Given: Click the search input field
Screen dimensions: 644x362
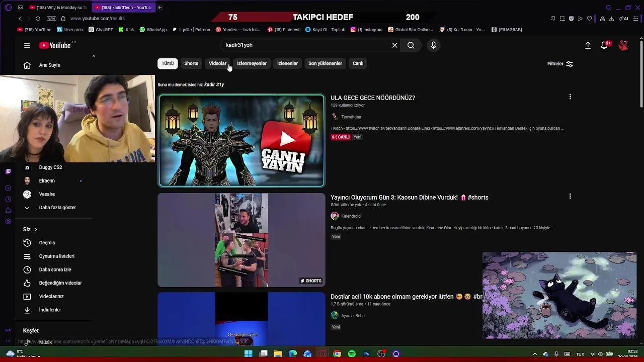Looking at the screenshot, I should 307,45.
